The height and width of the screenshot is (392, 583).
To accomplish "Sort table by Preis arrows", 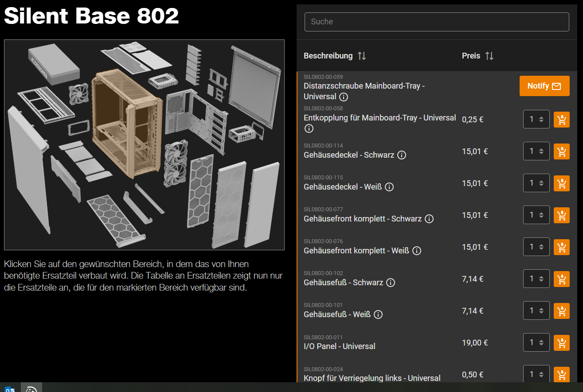I will (x=489, y=56).
